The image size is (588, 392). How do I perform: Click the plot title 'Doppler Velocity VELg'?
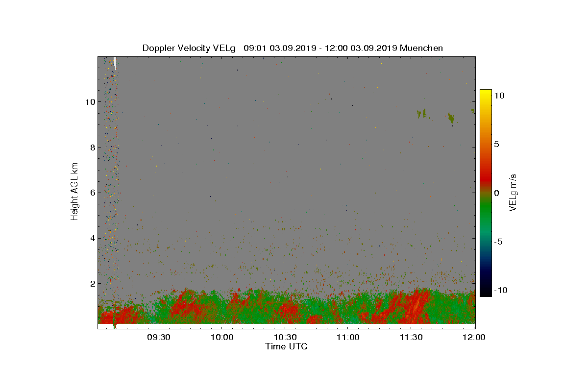click(x=189, y=48)
